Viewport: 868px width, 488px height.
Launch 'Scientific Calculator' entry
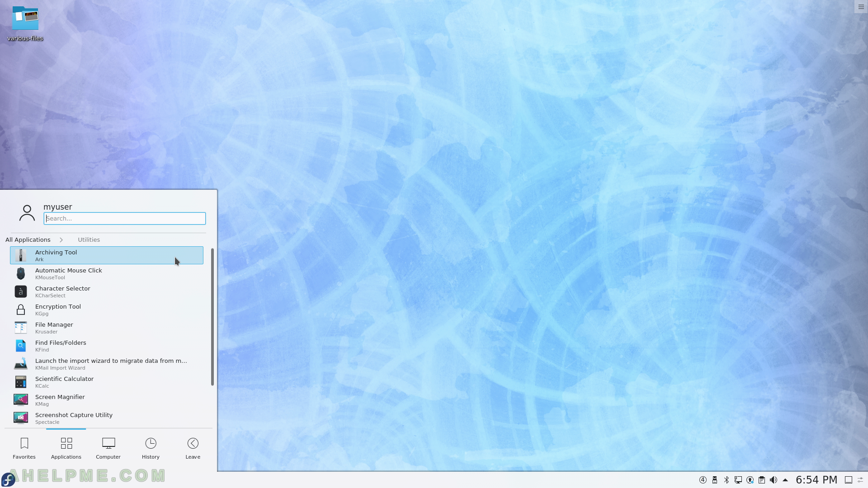click(x=107, y=382)
